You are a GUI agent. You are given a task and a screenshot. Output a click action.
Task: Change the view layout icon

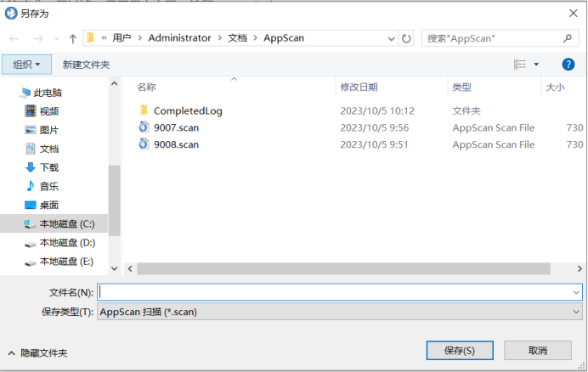click(x=520, y=65)
